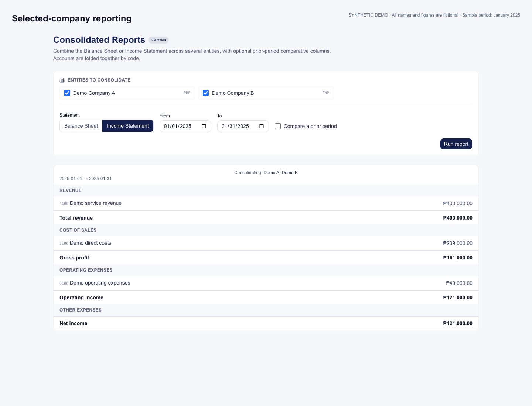Open the calendar picker in To date
Screen dimensions: 532x406
(x=262, y=126)
